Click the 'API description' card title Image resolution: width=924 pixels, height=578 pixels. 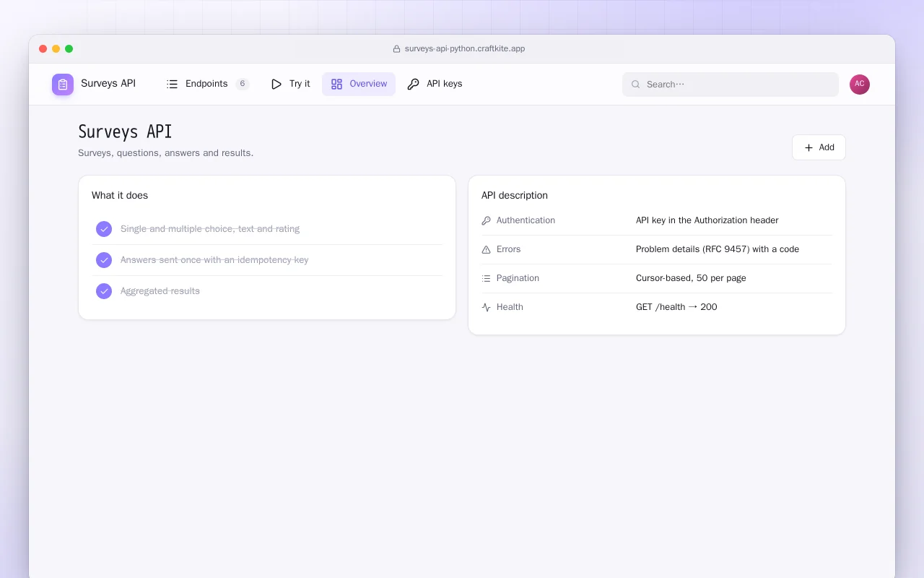(515, 195)
